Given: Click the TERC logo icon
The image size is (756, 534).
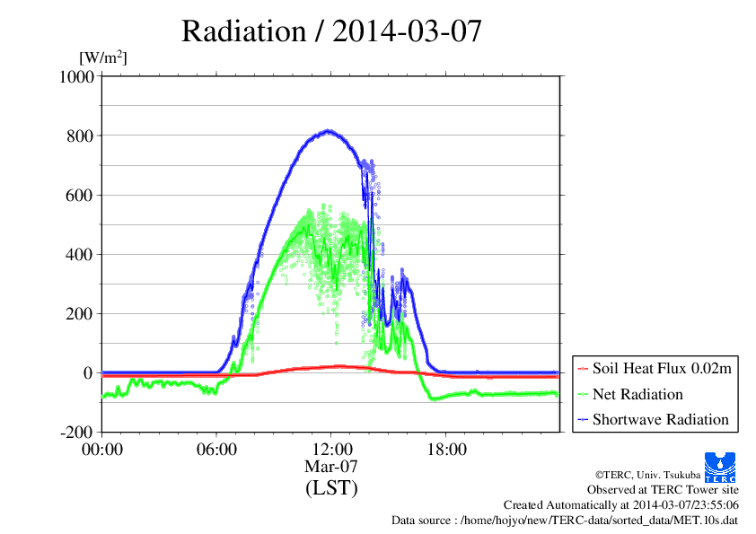Looking at the screenshot, I should point(720,468).
